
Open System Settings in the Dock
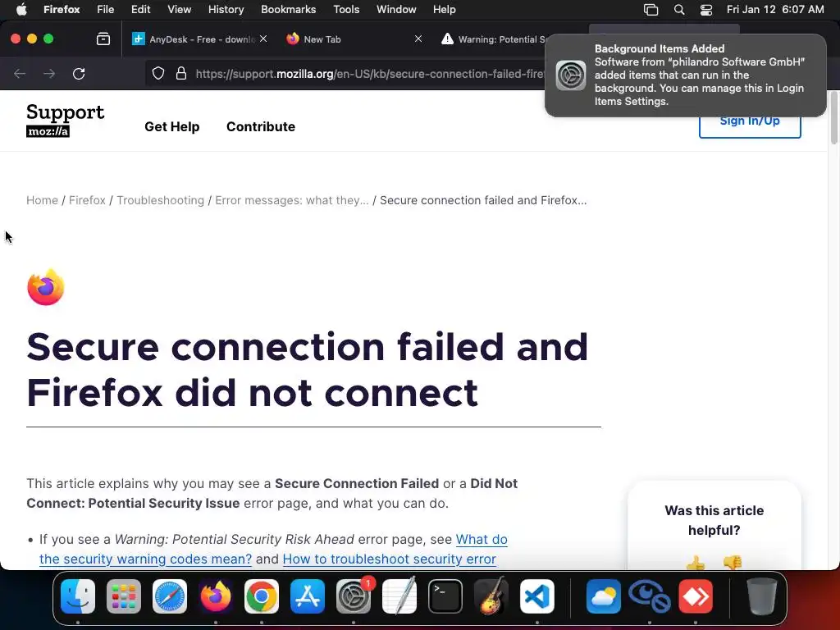354,596
